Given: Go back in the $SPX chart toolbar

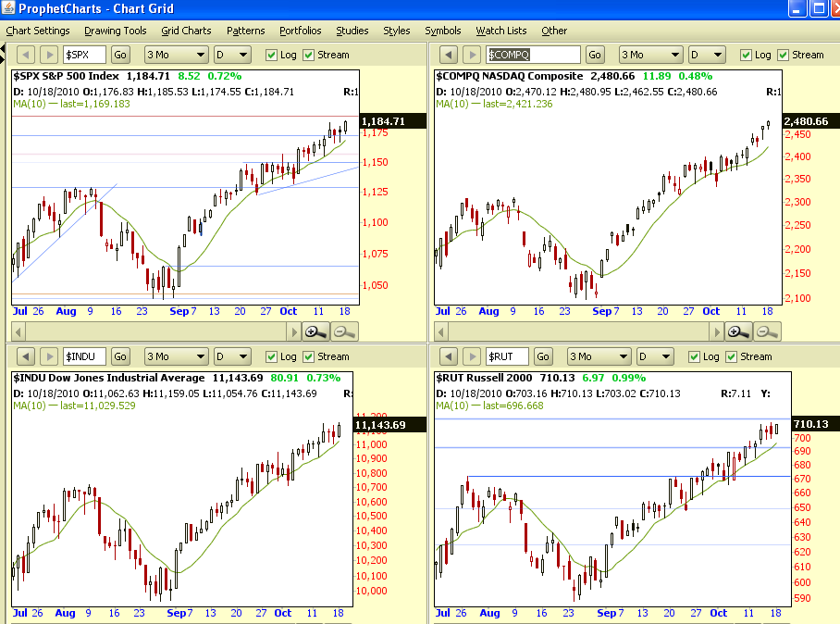Looking at the screenshot, I should click(x=26, y=55).
